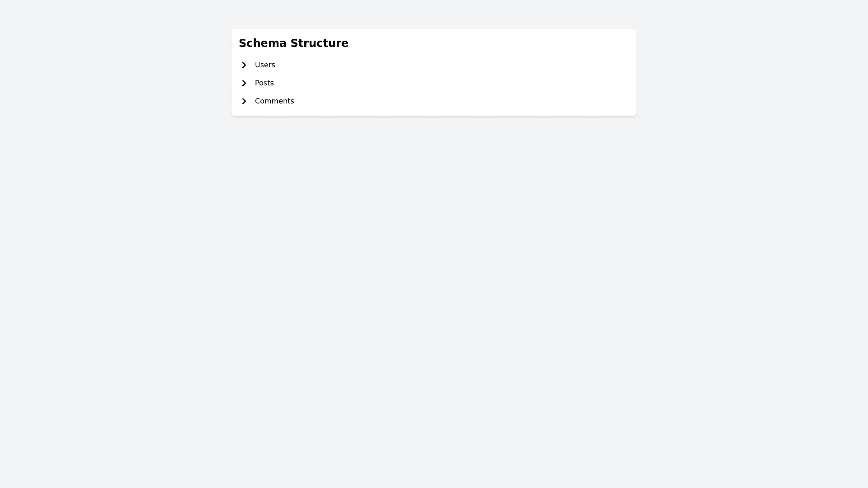Click the arrow icon beside Comments
This screenshot has width=868, height=488.
click(x=244, y=101)
